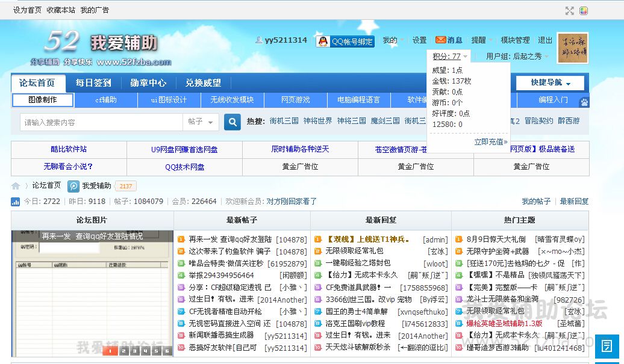
Task: Open the 快捷导航 dropdown
Action: coord(551,83)
